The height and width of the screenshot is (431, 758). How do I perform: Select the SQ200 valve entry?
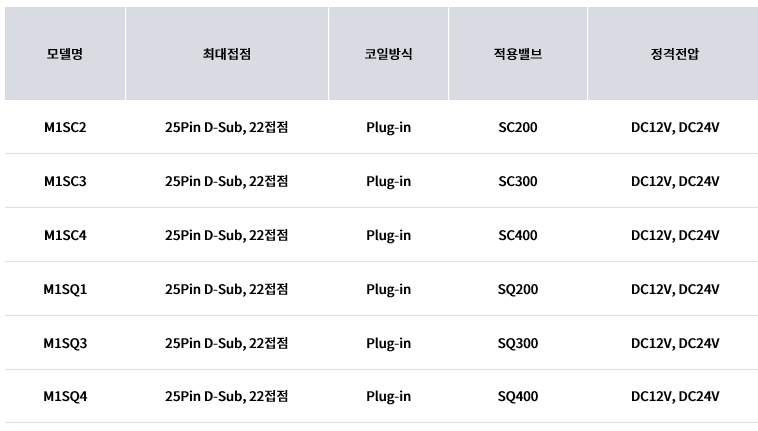[518, 289]
